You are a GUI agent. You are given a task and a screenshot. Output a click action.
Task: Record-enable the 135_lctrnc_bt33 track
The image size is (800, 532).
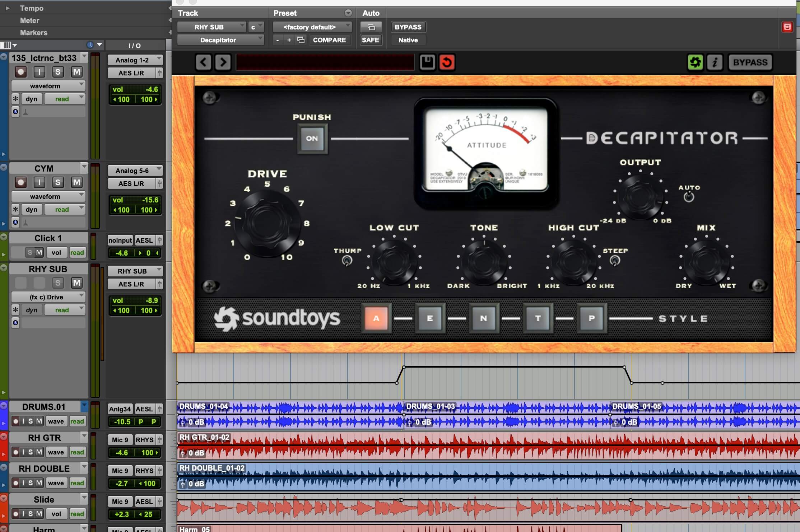click(x=21, y=72)
